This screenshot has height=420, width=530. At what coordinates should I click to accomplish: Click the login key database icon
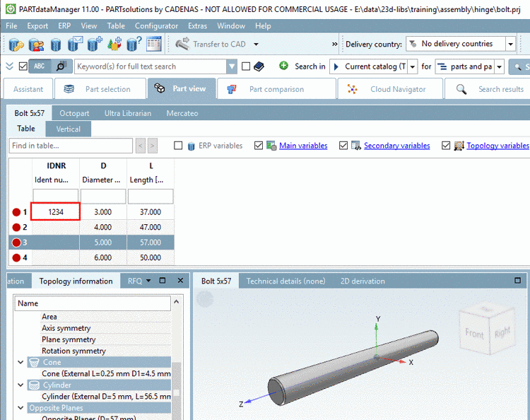point(16,45)
